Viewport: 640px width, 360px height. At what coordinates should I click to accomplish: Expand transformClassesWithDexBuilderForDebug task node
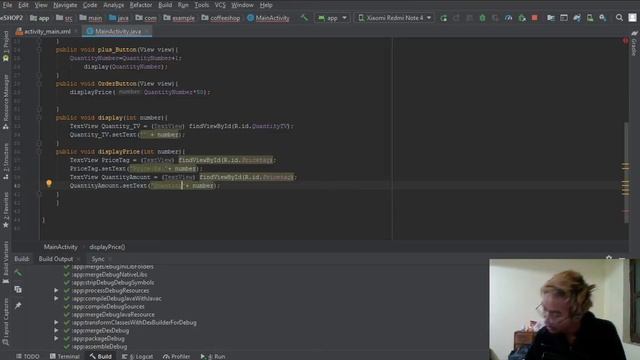56,322
